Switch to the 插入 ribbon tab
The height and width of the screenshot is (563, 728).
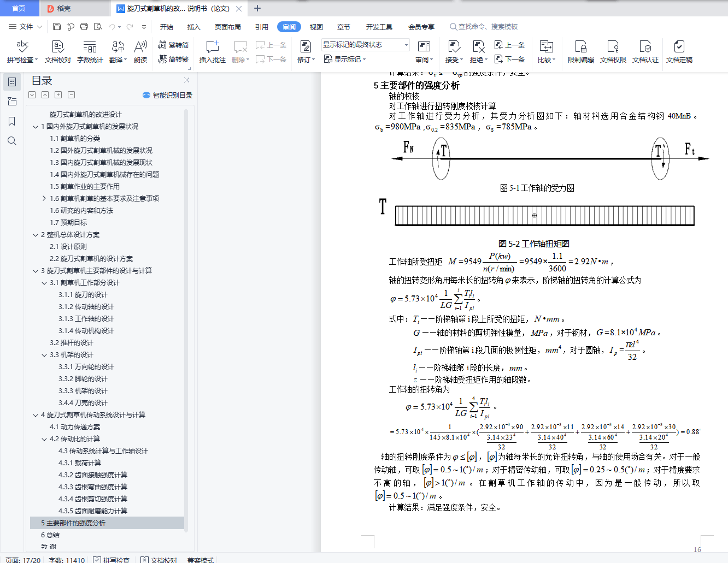pos(194,27)
